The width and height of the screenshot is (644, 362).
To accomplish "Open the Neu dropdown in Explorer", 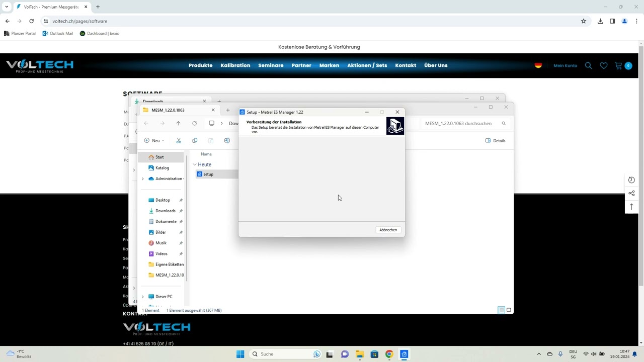I will (154, 141).
